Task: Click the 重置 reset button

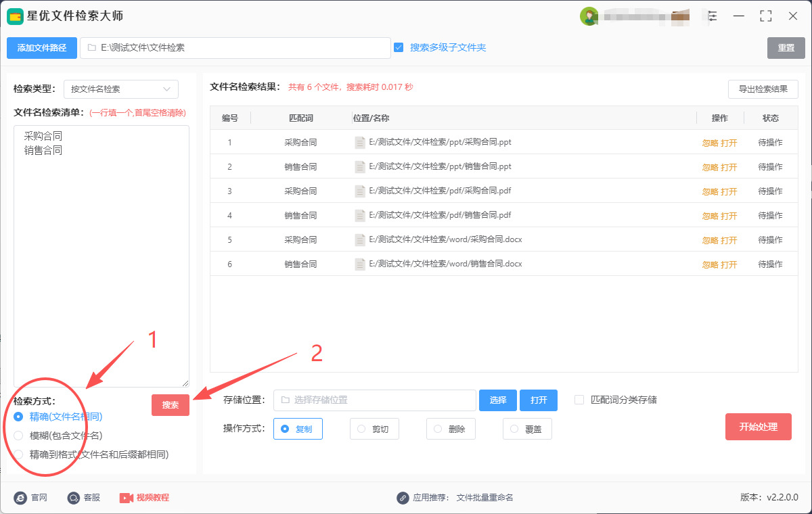Action: coord(786,48)
